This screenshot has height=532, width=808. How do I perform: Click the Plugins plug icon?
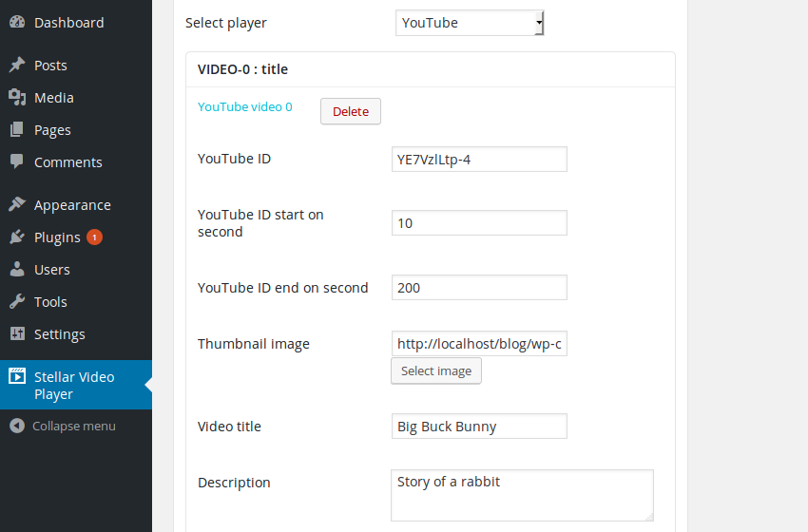(x=17, y=237)
